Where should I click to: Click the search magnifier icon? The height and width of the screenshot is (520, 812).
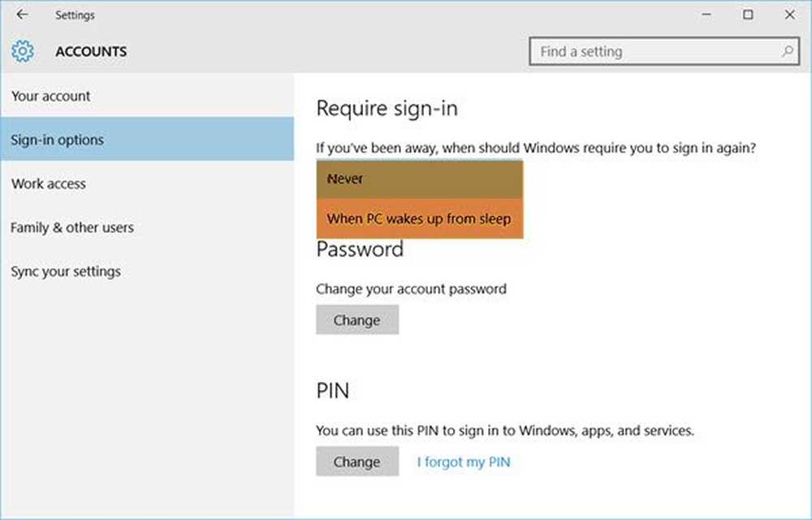click(787, 51)
